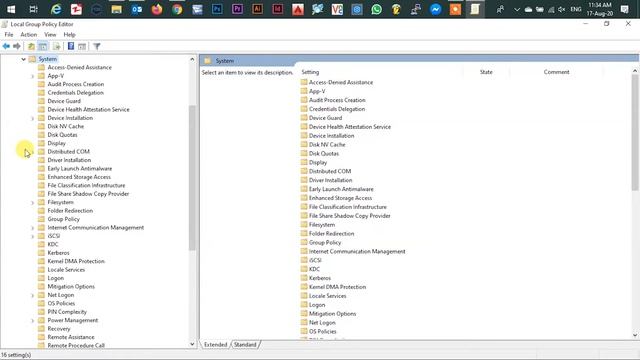The height and width of the screenshot is (360, 640).
Task: Open the File menu
Action: (9, 35)
